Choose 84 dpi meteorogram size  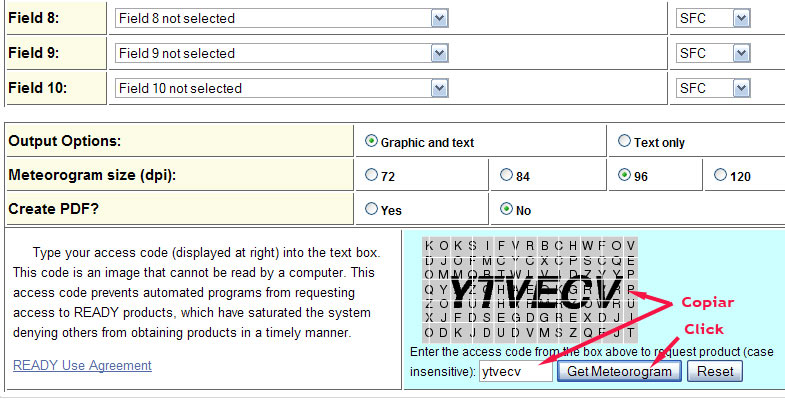click(x=506, y=175)
